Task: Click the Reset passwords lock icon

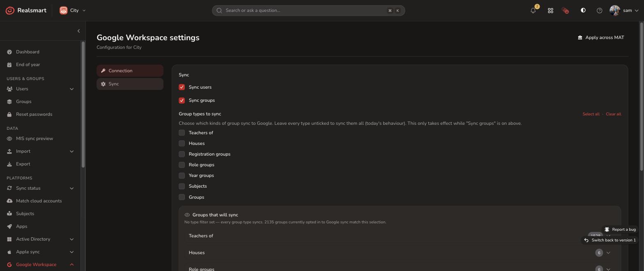Action: [x=9, y=114]
